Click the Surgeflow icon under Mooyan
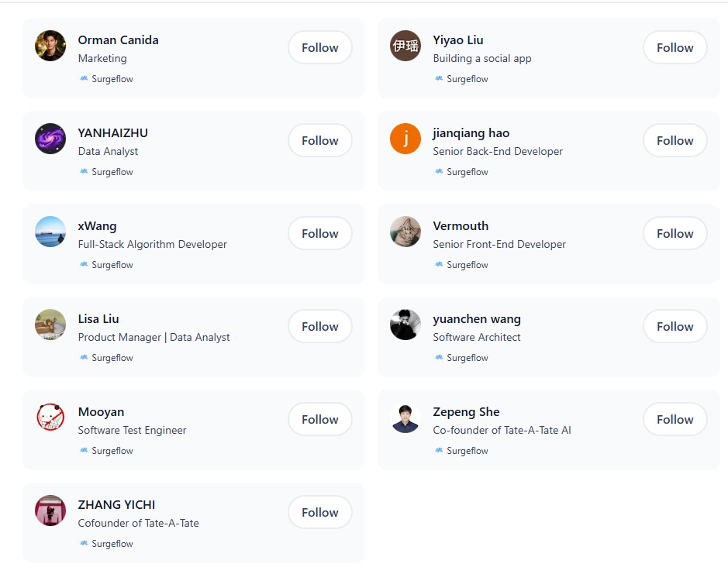Viewport: 728px width, 574px height. [84, 450]
